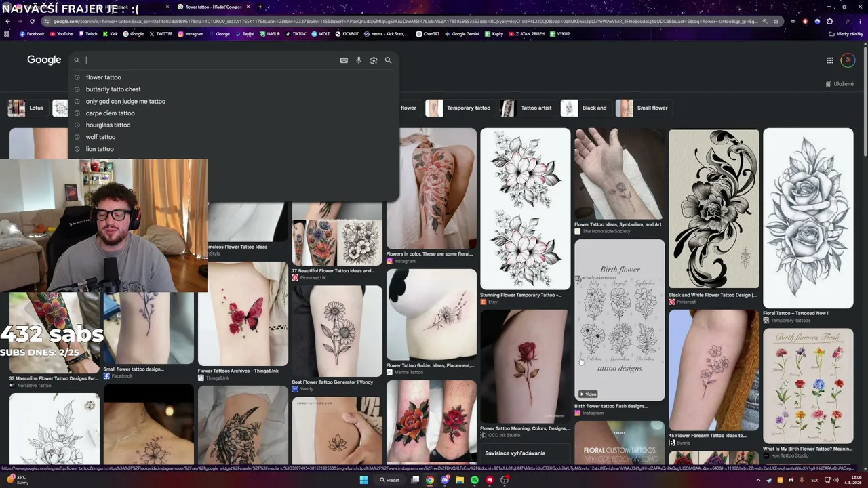Select the Black and filter chip
Viewport: 868px width, 488px height.
(585, 108)
